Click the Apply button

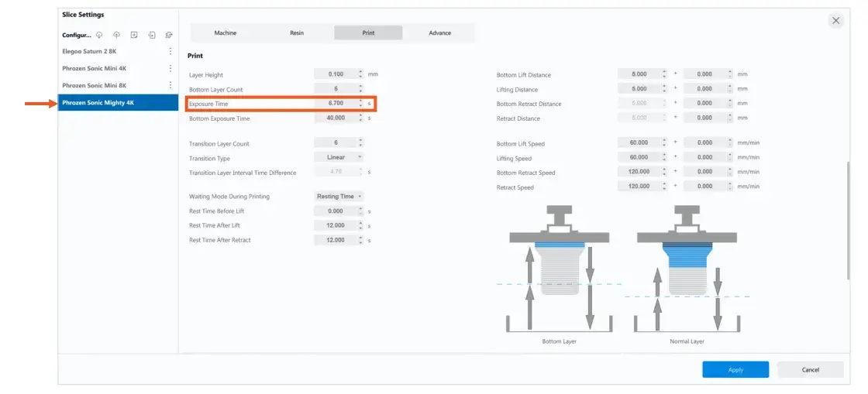[735, 370]
